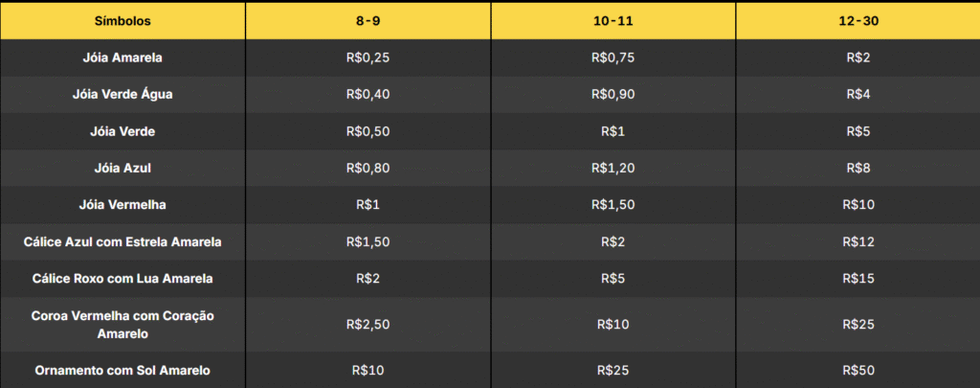The height and width of the screenshot is (388, 980).
Task: Click the R$0,40 value cell
Action: click(368, 95)
